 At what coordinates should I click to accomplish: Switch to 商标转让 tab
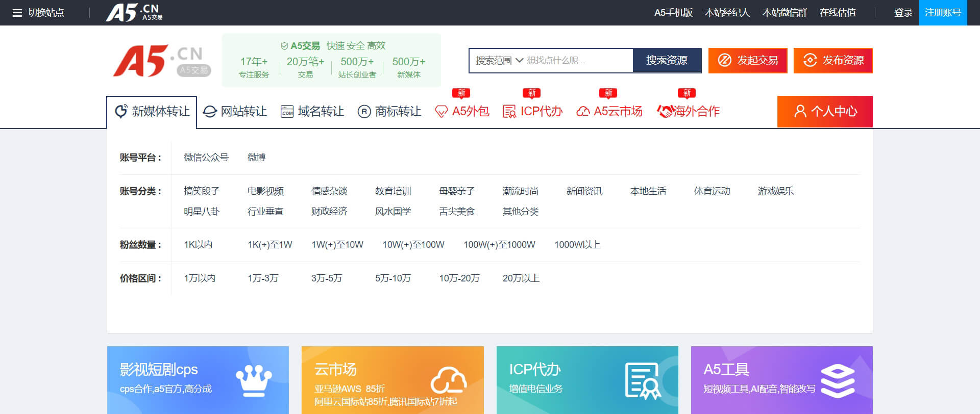coord(389,111)
